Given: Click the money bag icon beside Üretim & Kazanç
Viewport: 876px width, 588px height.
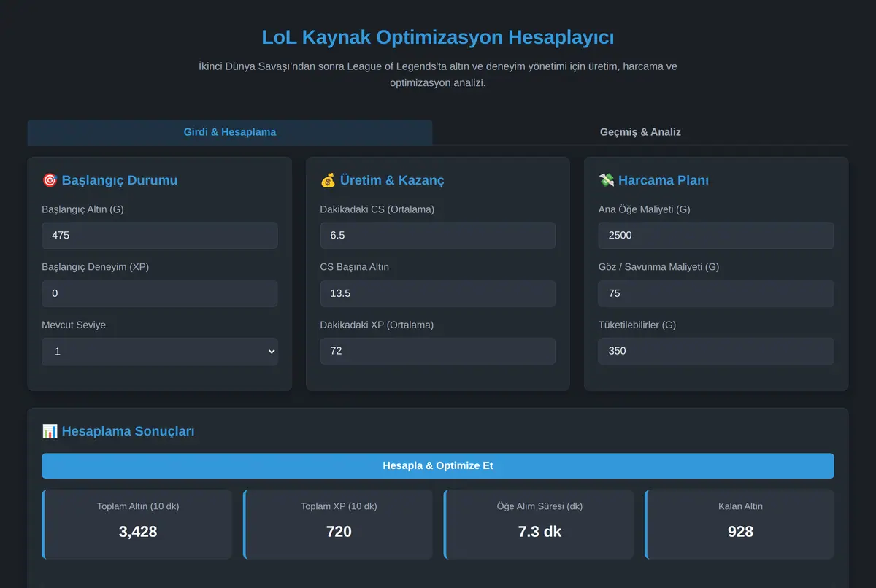Looking at the screenshot, I should [328, 180].
